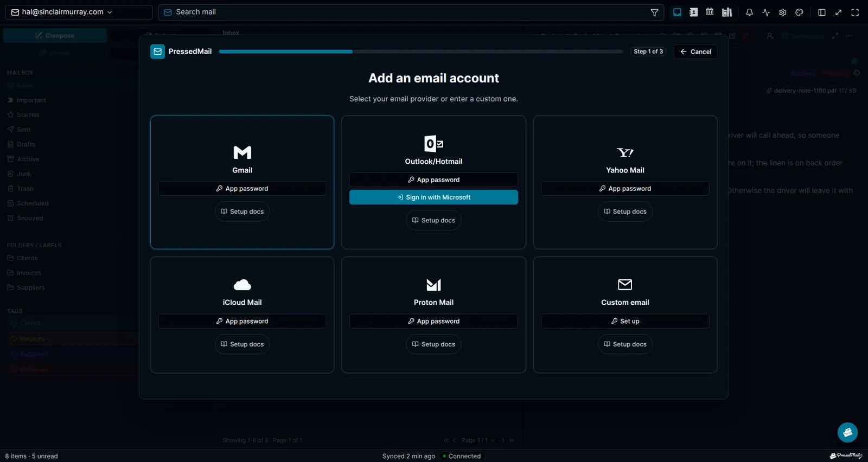This screenshot has height=462, width=868.
Task: Choose App password for iCloud Mail
Action: click(x=242, y=321)
